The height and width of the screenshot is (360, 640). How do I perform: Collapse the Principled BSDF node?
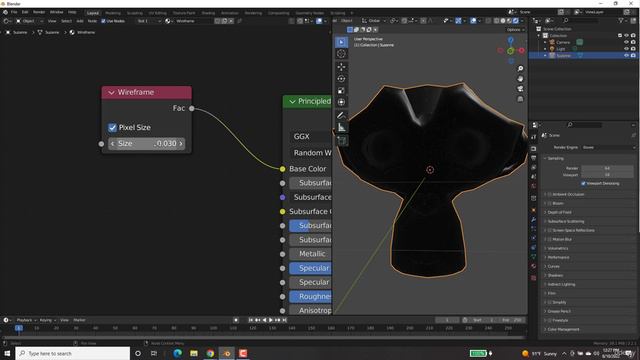tap(292, 101)
